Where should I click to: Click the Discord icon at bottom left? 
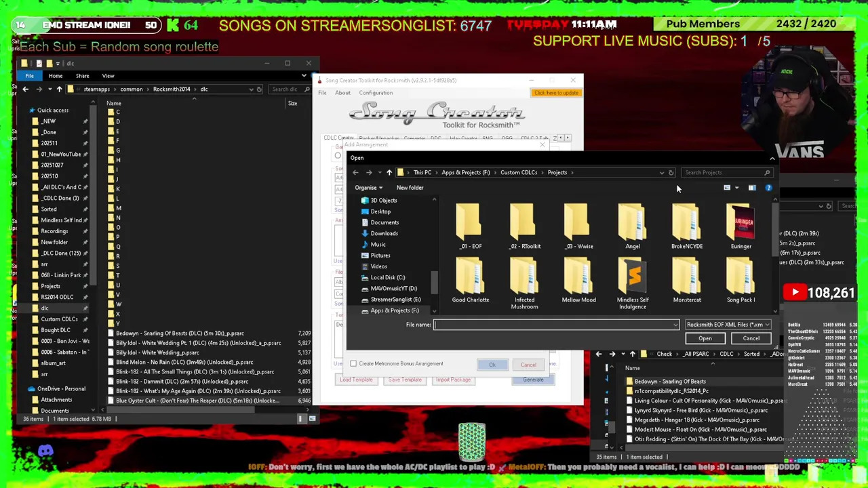[x=45, y=451]
